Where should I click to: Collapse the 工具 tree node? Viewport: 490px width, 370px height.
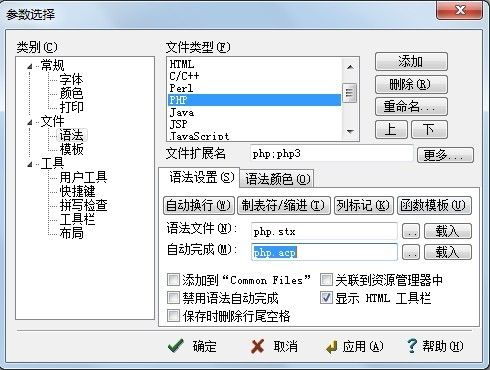click(x=30, y=164)
